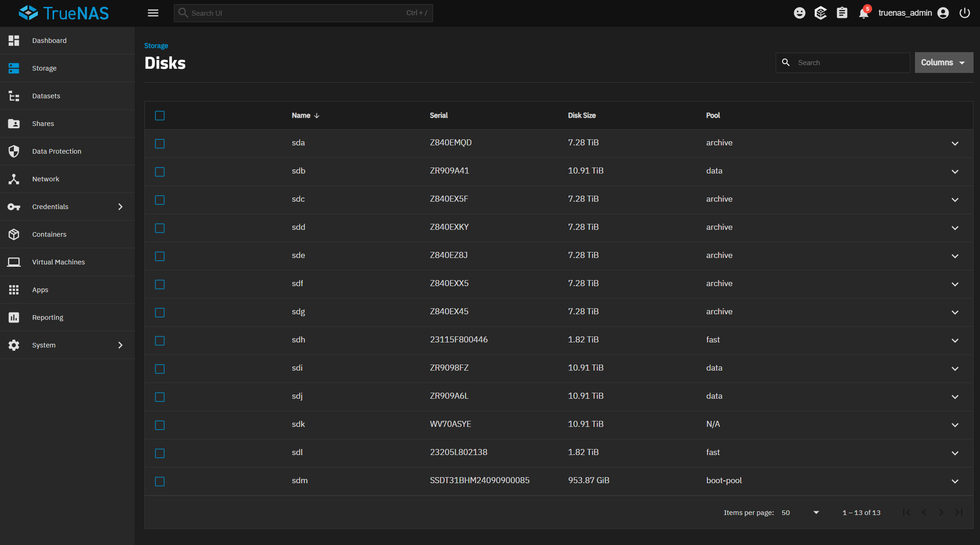Click the TrueNAS logo

64,13
